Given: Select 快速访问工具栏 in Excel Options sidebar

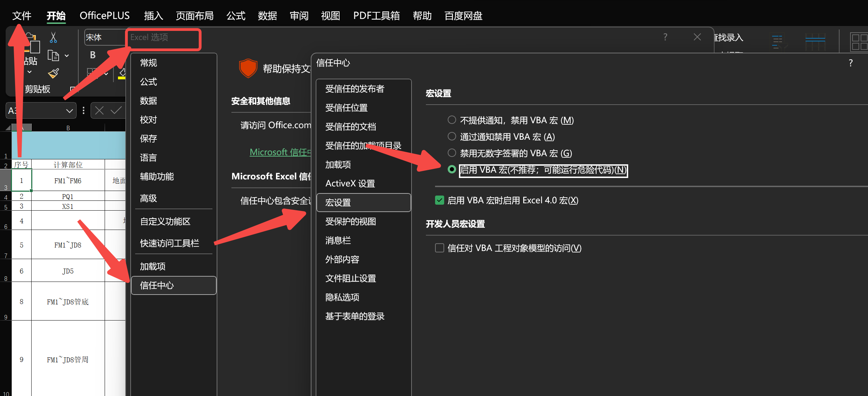Looking at the screenshot, I should (173, 243).
